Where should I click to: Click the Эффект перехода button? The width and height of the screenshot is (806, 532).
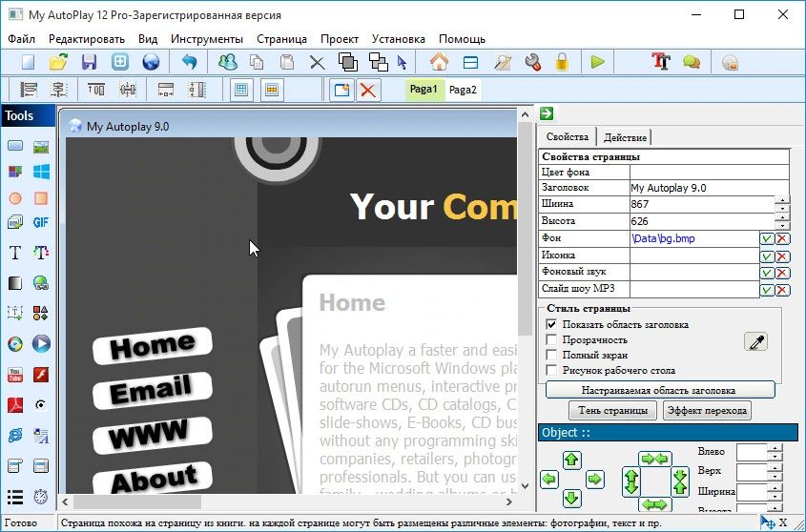pos(707,410)
